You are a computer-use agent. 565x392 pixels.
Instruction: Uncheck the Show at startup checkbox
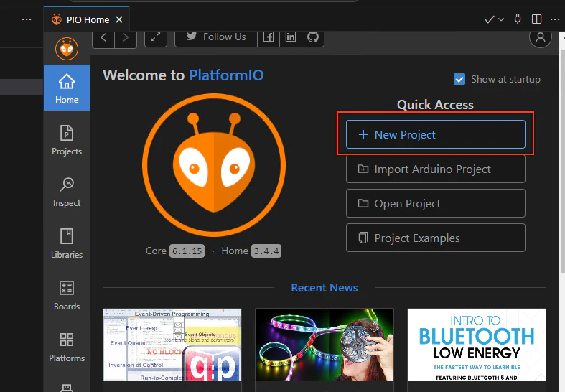point(459,79)
